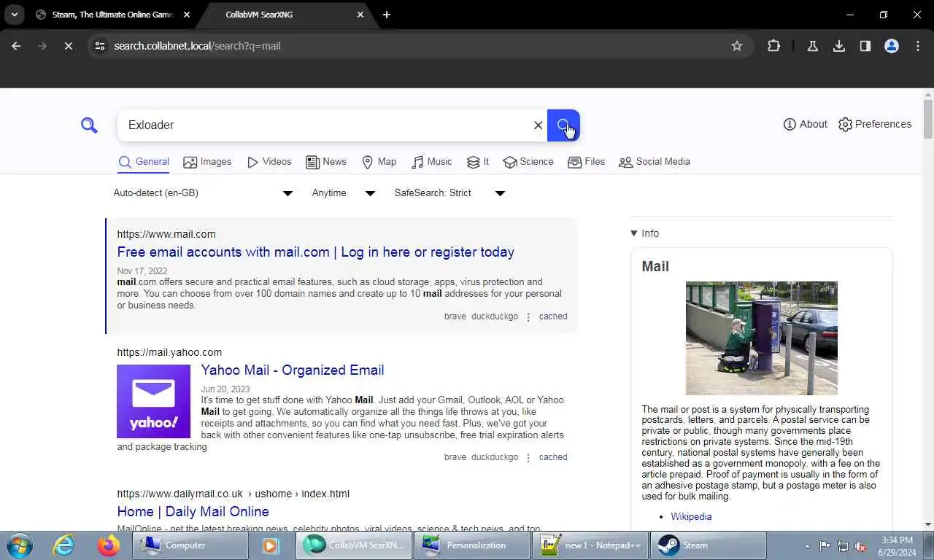Open a new browser tab
The image size is (934, 560).
pyautogui.click(x=387, y=15)
